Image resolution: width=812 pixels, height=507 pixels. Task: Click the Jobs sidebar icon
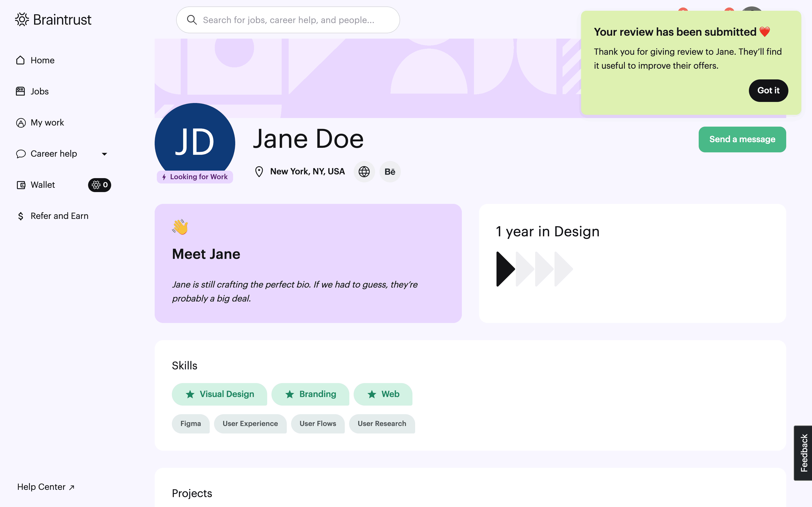pyautogui.click(x=20, y=91)
